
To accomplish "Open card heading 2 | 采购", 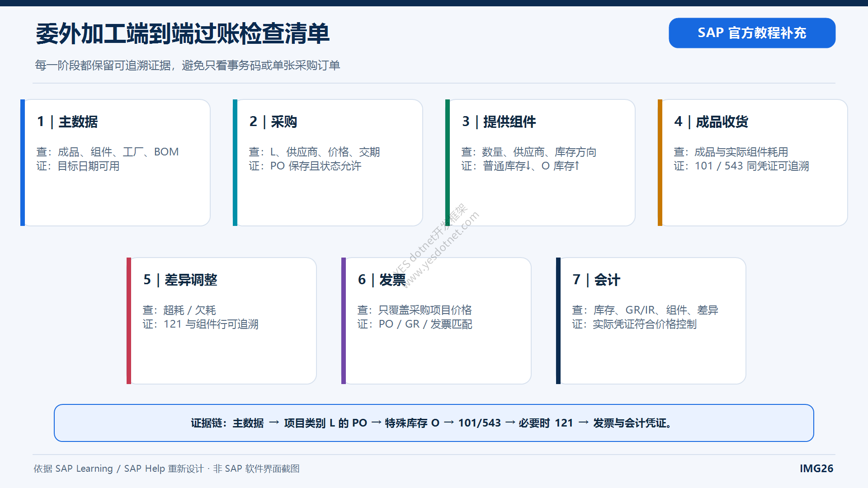I will pyautogui.click(x=273, y=122).
